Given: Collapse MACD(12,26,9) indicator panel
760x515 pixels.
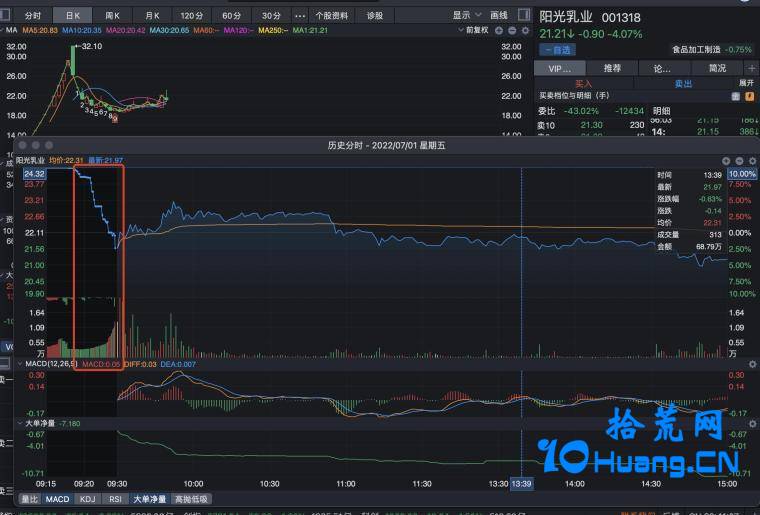Looking at the screenshot, I should point(20,363).
